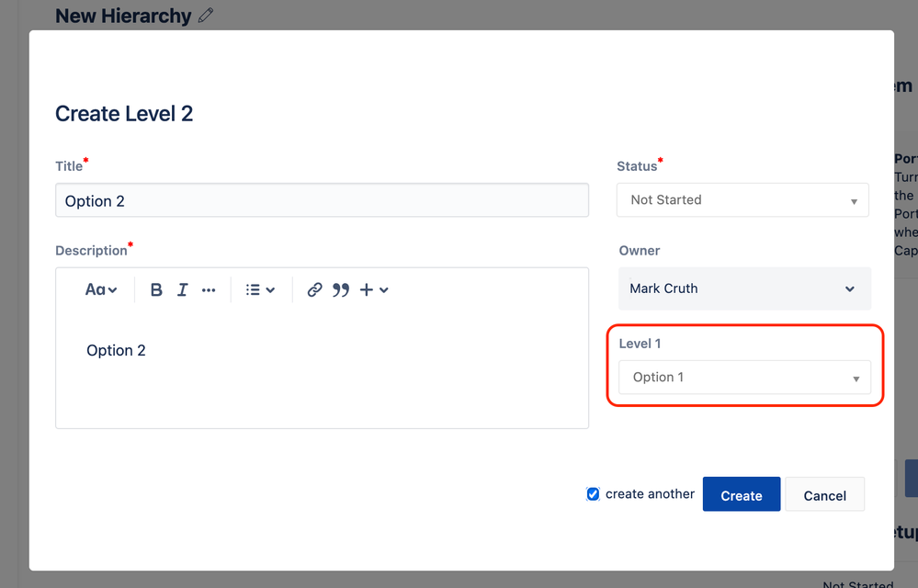This screenshot has height=588, width=918.
Task: Click the Owner field label
Action: (640, 251)
